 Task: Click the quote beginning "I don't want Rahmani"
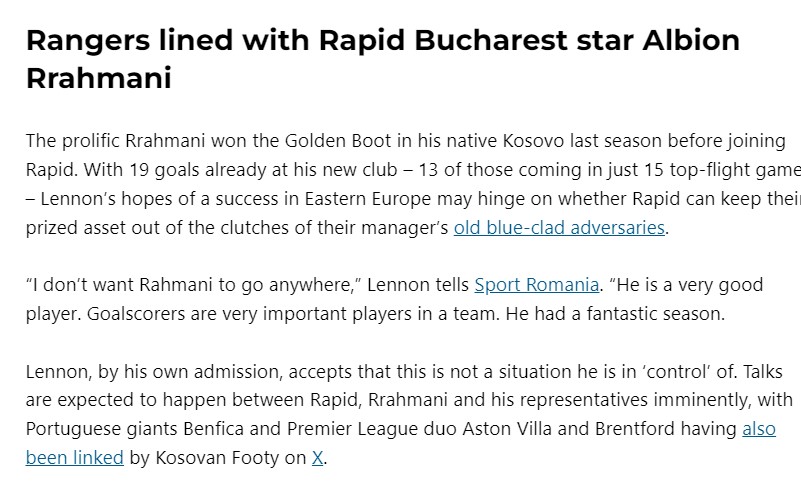(394, 299)
